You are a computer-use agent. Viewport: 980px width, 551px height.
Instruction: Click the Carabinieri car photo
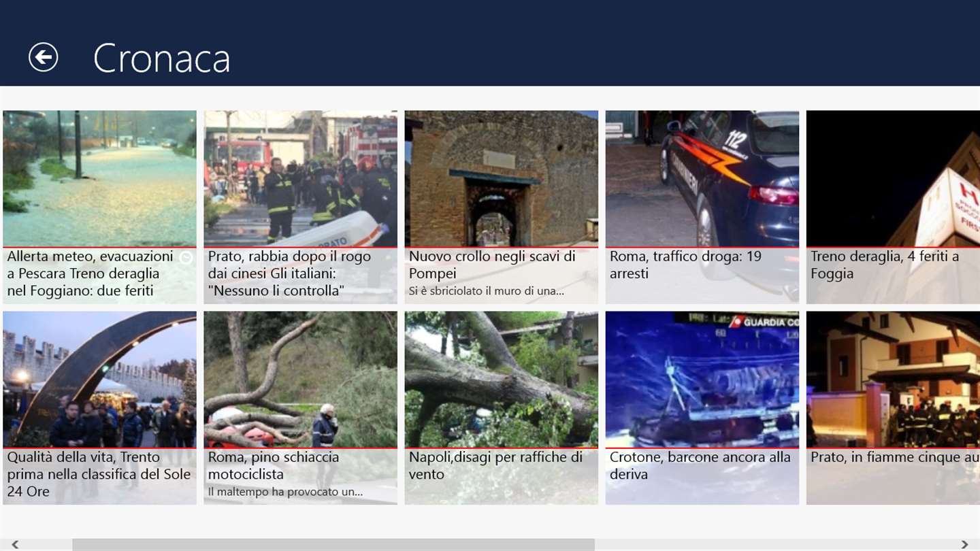tap(702, 178)
